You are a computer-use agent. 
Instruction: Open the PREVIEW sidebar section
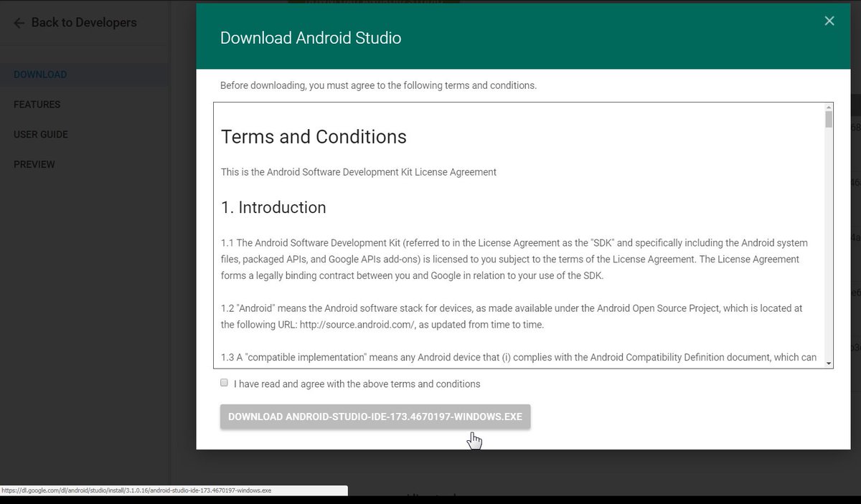coord(34,165)
